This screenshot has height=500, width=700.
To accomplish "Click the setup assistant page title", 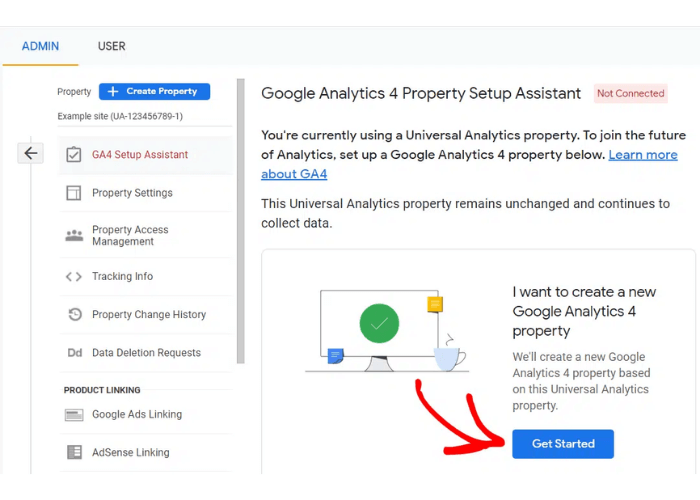I will point(421,93).
